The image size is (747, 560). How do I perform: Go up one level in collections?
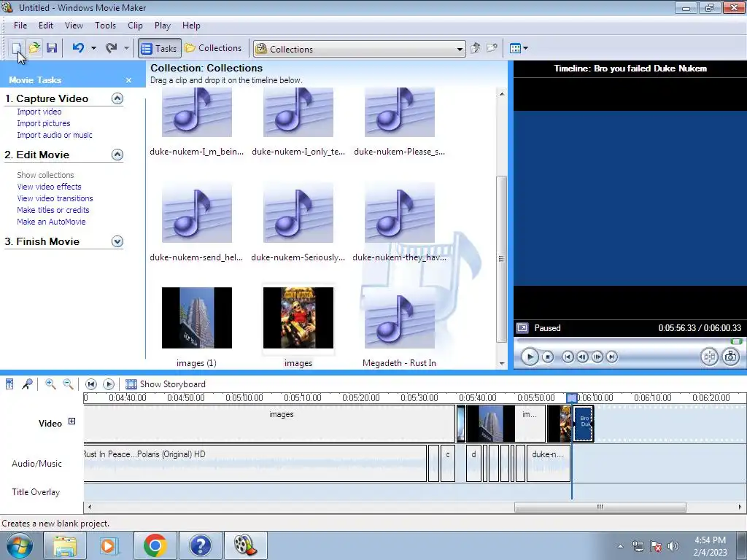[x=475, y=48]
